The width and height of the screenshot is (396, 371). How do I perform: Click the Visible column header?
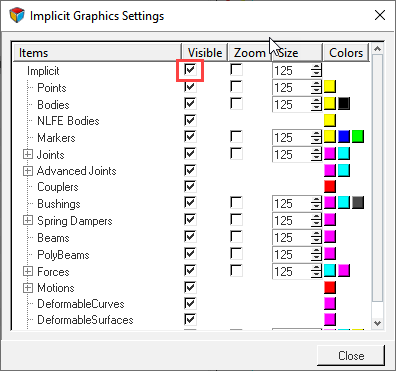click(x=205, y=53)
